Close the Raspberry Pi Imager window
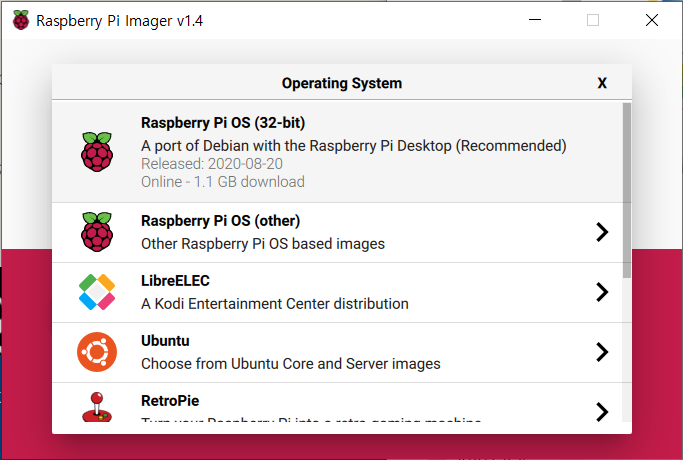The image size is (683, 460). coord(652,20)
